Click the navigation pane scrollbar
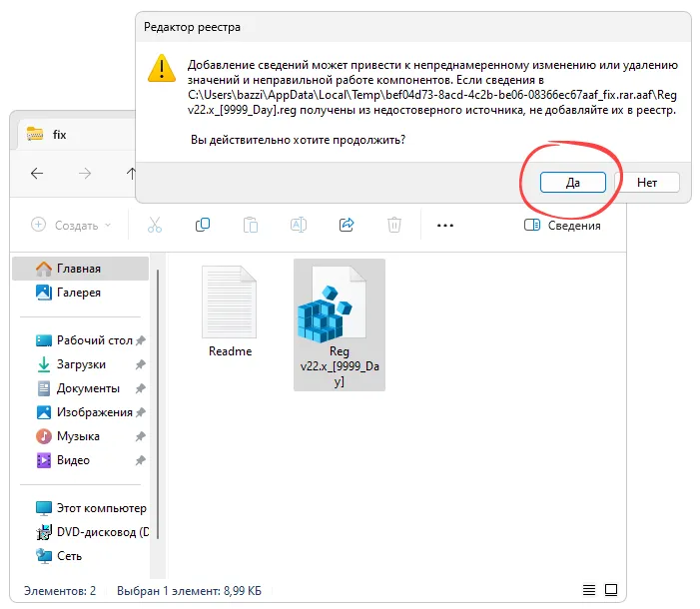 click(158, 404)
